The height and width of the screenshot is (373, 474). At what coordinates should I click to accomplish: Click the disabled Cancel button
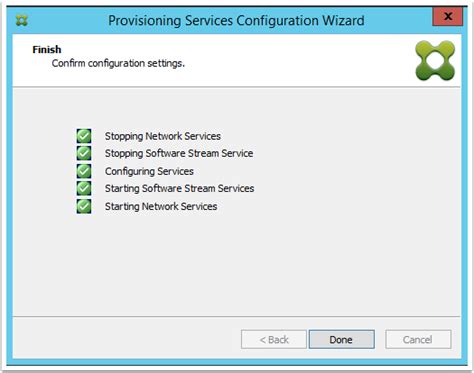click(x=418, y=339)
